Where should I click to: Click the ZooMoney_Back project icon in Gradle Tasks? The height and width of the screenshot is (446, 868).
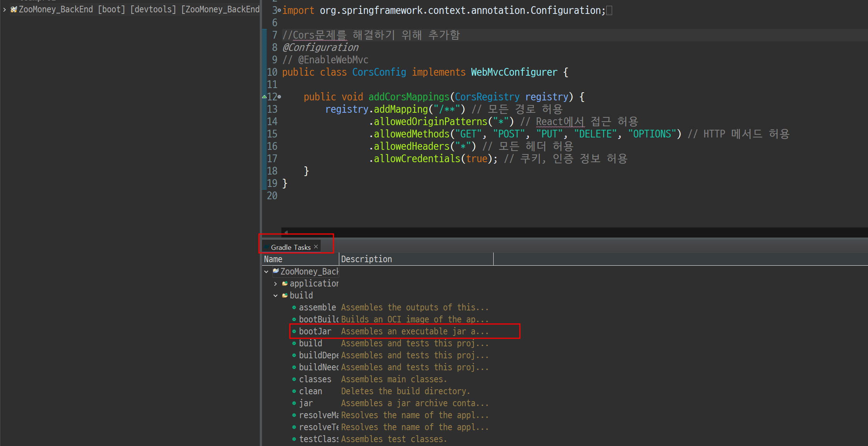[276, 271]
